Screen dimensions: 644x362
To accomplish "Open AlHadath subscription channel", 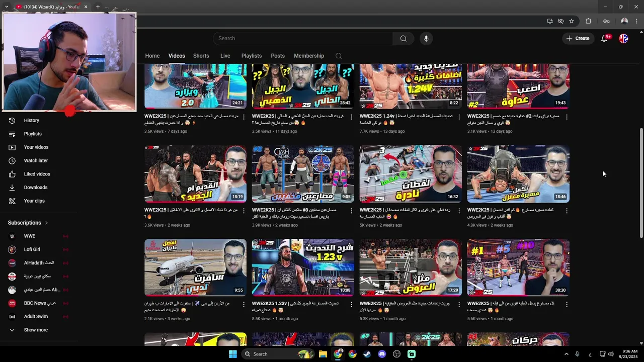I will point(38,263).
